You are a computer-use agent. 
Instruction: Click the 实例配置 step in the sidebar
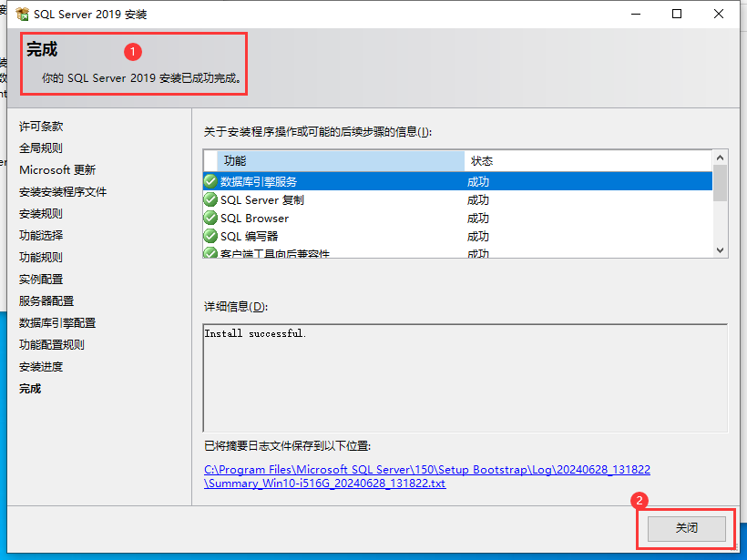(x=41, y=279)
